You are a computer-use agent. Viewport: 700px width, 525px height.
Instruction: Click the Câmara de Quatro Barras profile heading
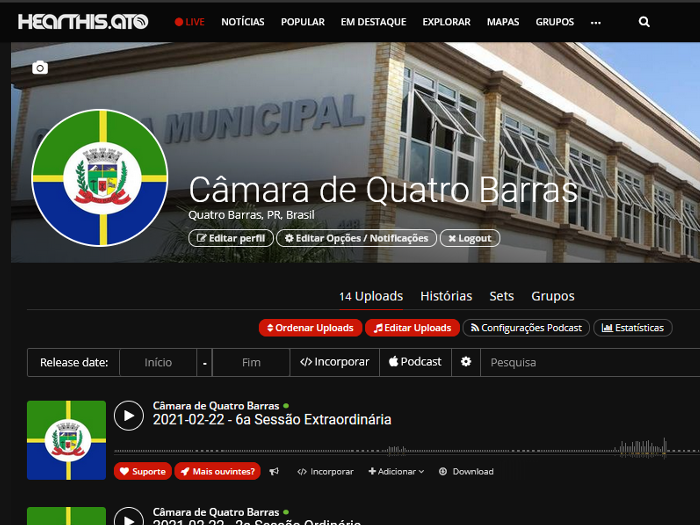pos(383,190)
